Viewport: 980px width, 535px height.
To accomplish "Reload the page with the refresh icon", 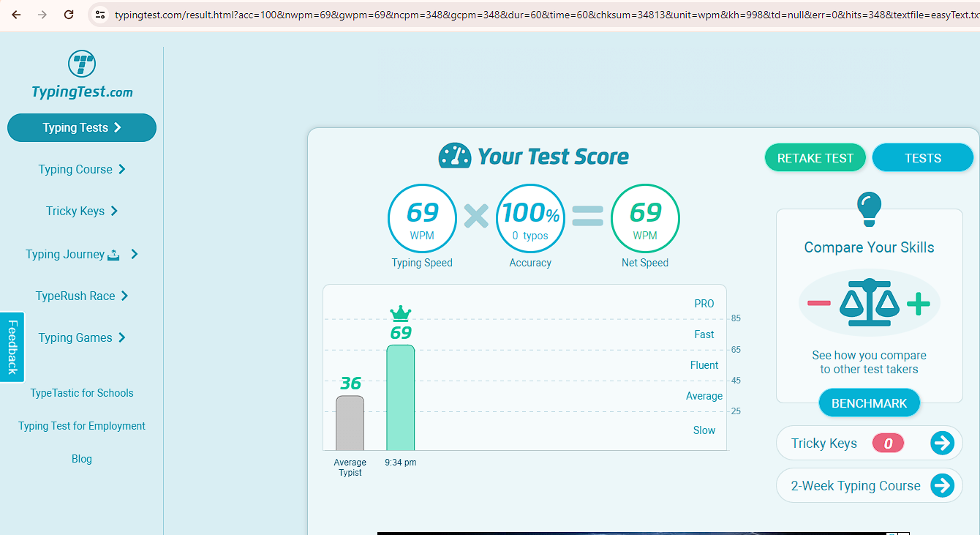I will tap(69, 15).
